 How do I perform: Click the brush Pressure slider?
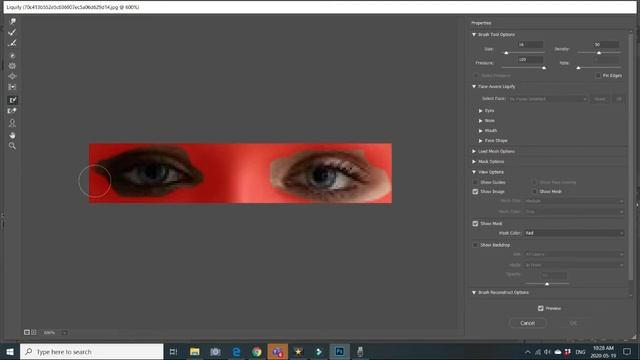(x=523, y=67)
